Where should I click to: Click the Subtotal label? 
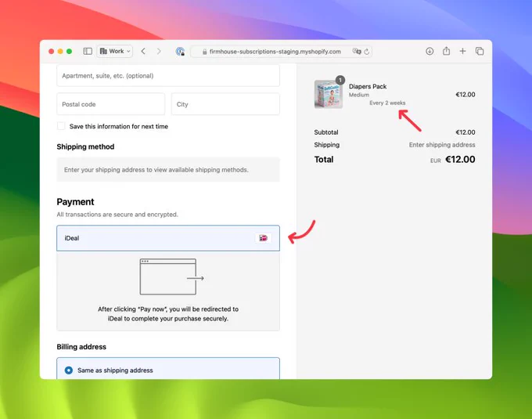point(326,132)
